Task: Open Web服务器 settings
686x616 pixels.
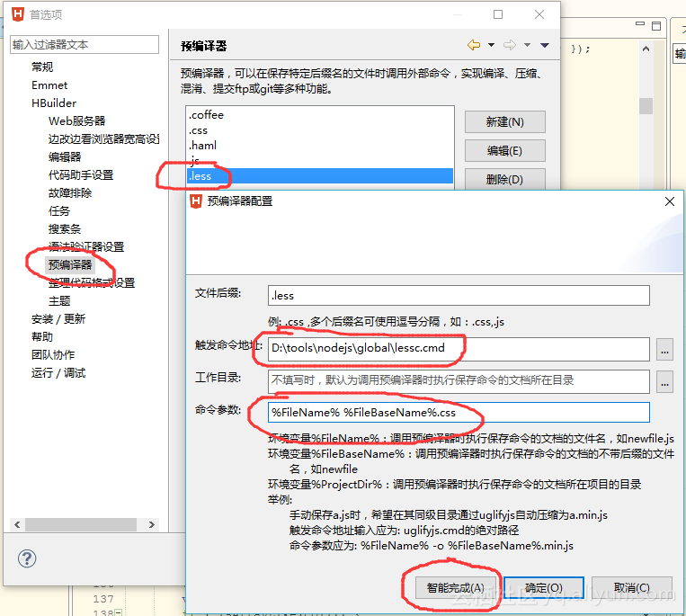Action: pyautogui.click(x=77, y=121)
